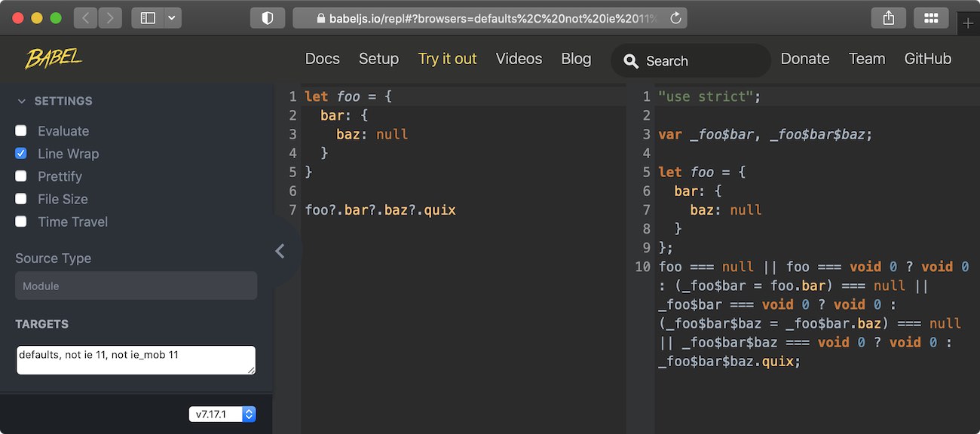Image resolution: width=980 pixels, height=434 pixels.
Task: Toggle the Safari sidebar button
Action: click(x=148, y=18)
